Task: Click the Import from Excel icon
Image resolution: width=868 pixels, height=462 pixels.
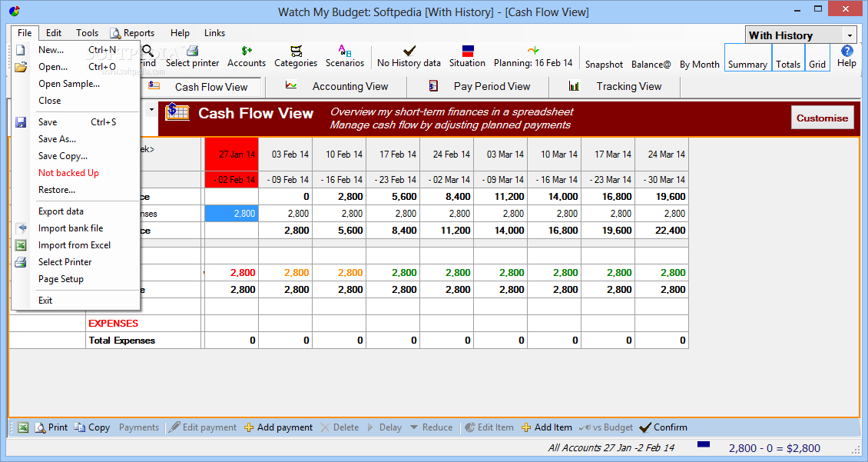Action: (21, 245)
